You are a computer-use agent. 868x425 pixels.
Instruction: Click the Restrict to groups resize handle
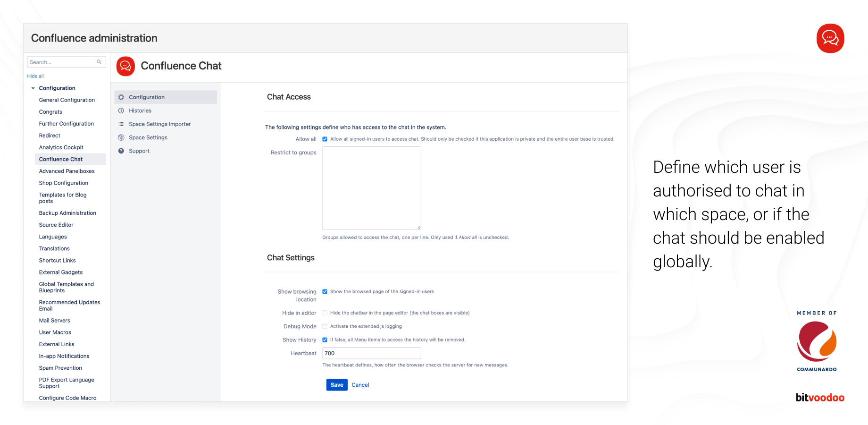pyautogui.click(x=419, y=227)
